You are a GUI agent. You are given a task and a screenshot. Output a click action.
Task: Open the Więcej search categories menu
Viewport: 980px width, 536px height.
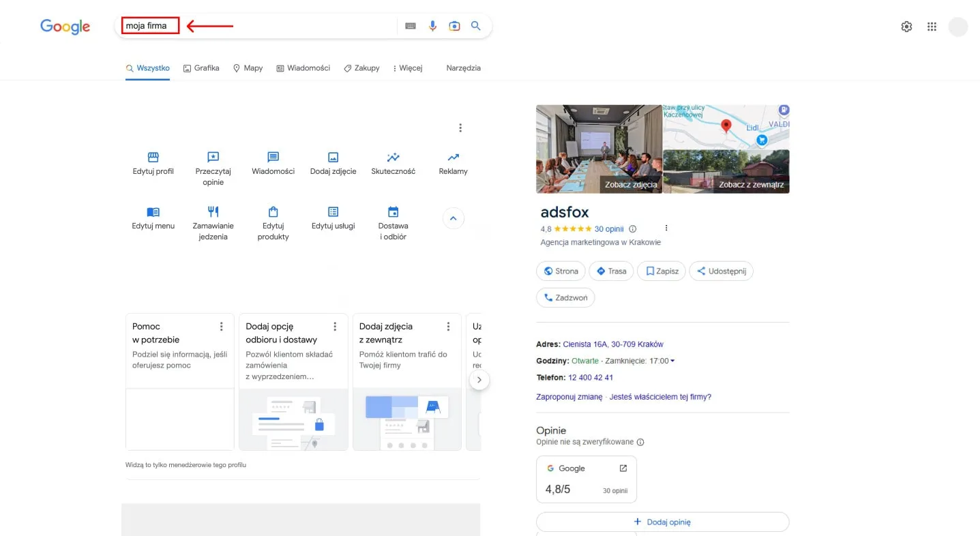click(408, 68)
